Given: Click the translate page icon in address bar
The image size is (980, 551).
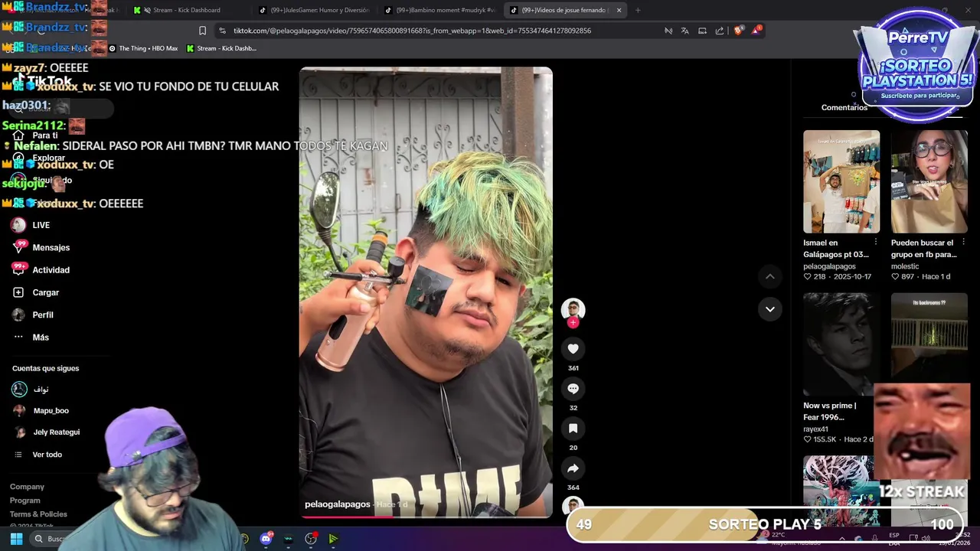Looking at the screenshot, I should tap(685, 31).
